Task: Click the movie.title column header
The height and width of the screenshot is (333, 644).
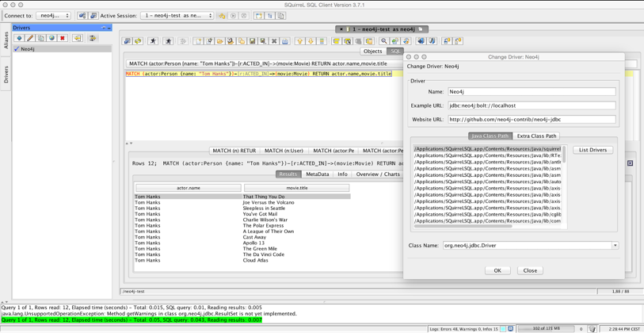Action: coord(297,188)
